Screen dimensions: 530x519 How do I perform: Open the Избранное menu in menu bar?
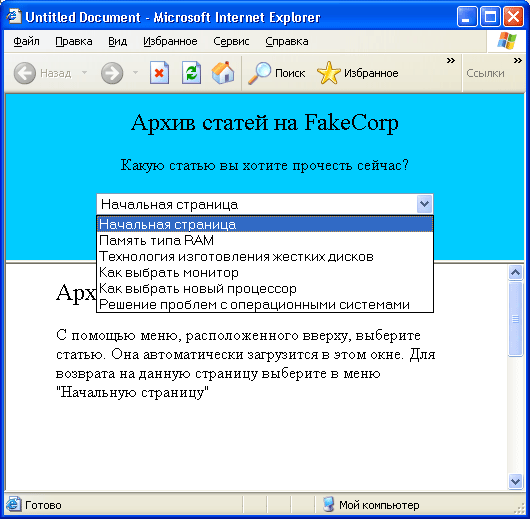pos(170,41)
